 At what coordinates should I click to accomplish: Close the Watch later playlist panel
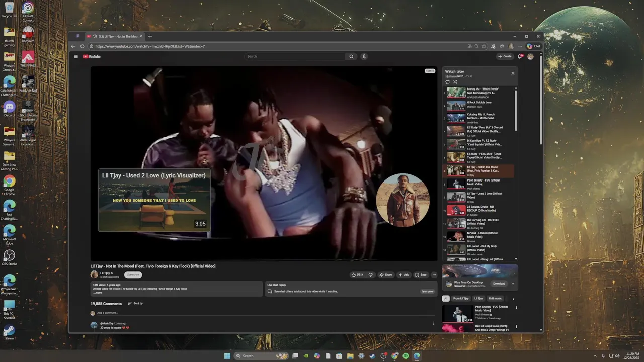513,73
